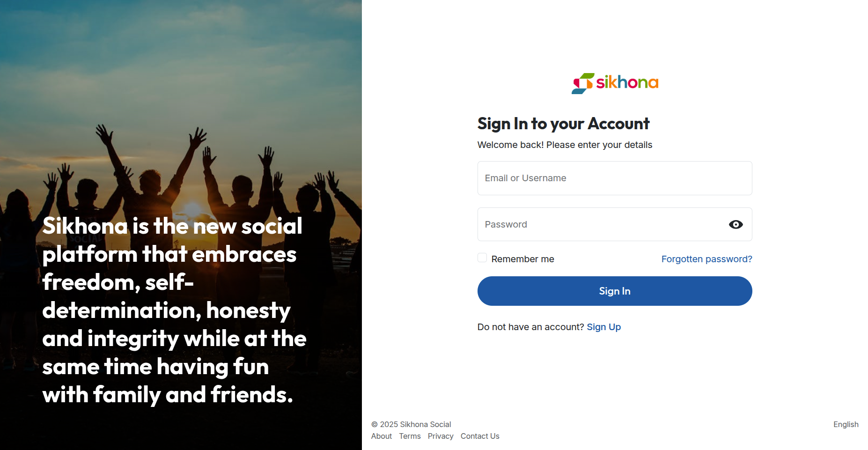Viewport: 868px width, 450px height.
Task: Click the © 2025 Sikhona Social text
Action: 411,424
